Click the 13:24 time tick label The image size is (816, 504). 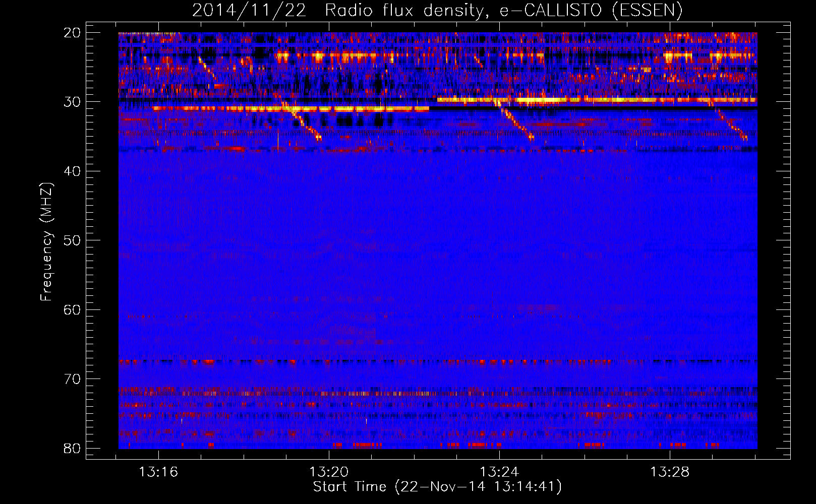[x=499, y=472]
